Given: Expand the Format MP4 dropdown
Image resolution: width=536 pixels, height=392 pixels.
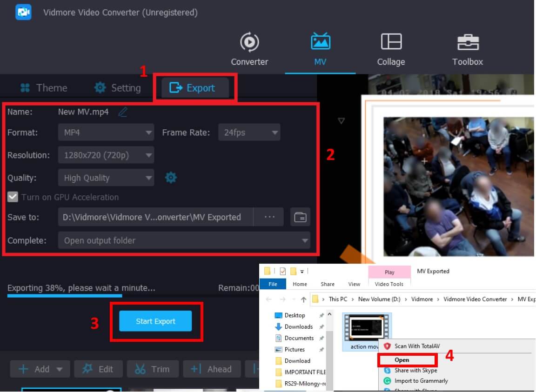Looking at the screenshot, I should click(x=106, y=133).
